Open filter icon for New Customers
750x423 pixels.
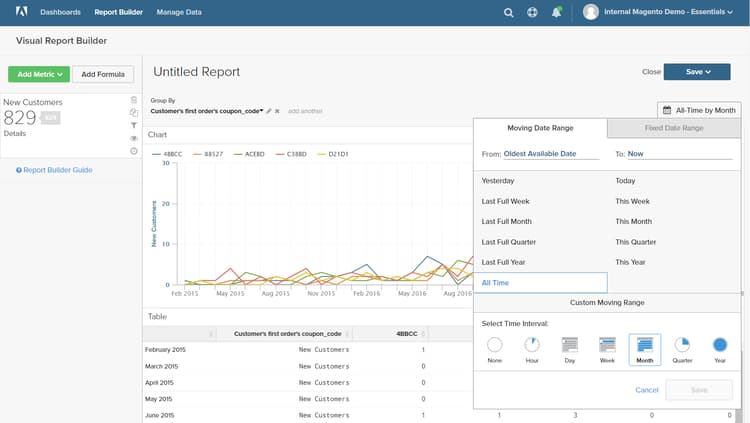click(x=134, y=126)
